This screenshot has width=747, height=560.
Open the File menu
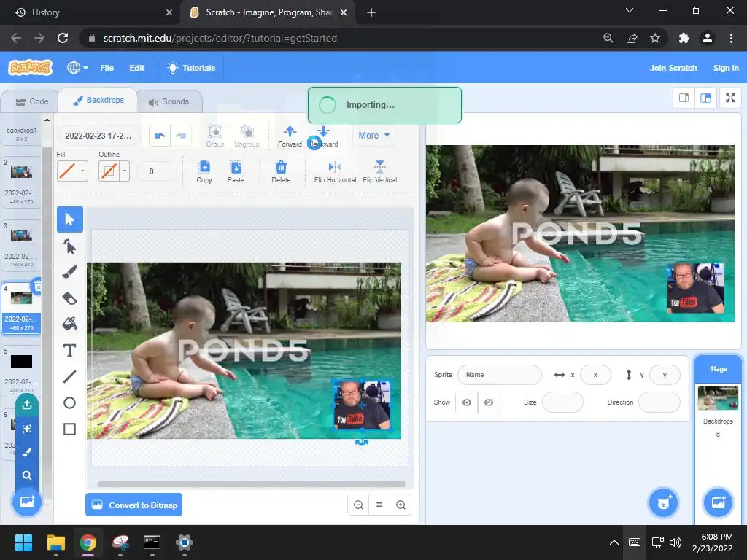[107, 68]
